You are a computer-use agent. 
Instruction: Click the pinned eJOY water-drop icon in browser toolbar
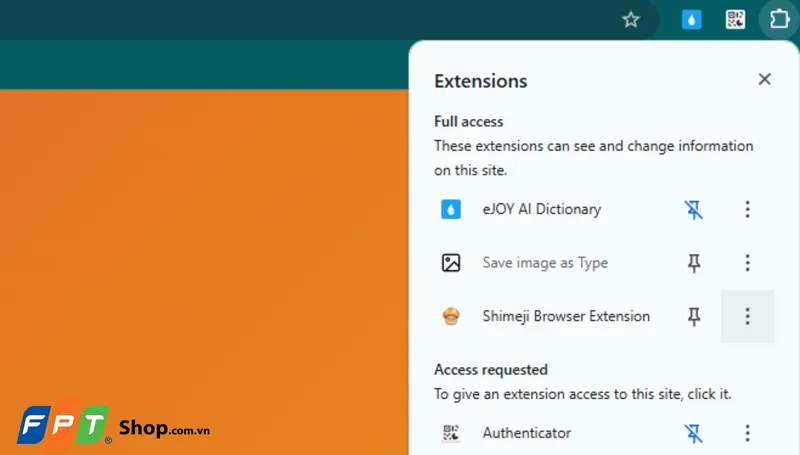tap(692, 19)
